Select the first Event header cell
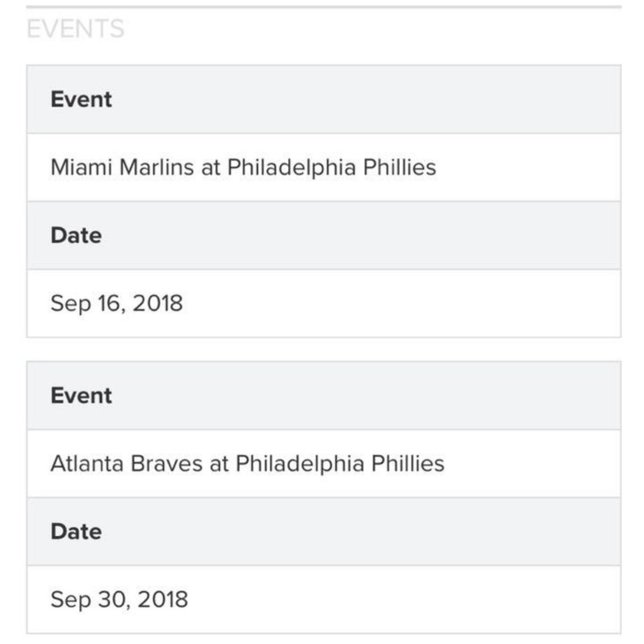The width and height of the screenshot is (644, 644). [x=323, y=99]
